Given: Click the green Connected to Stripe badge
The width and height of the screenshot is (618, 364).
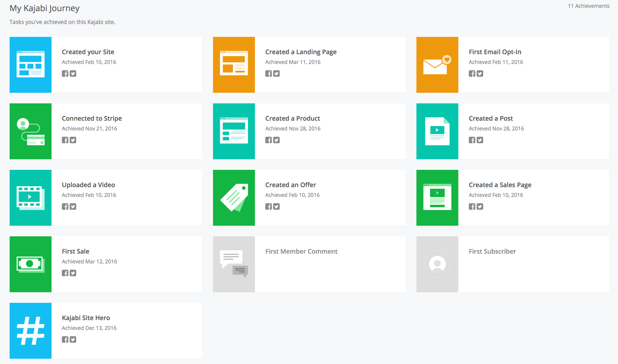Looking at the screenshot, I should pyautogui.click(x=30, y=131).
